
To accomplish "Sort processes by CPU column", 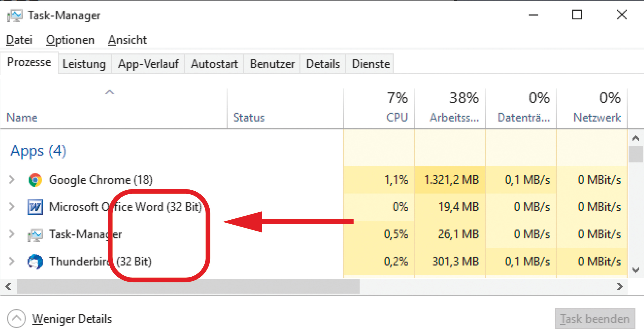I will (x=397, y=117).
